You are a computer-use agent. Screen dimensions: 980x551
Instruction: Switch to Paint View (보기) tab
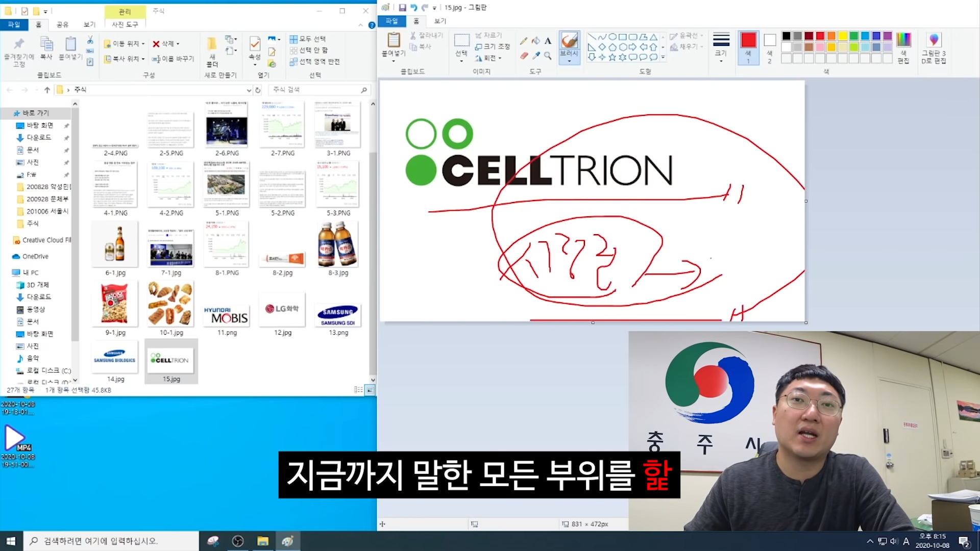click(440, 21)
